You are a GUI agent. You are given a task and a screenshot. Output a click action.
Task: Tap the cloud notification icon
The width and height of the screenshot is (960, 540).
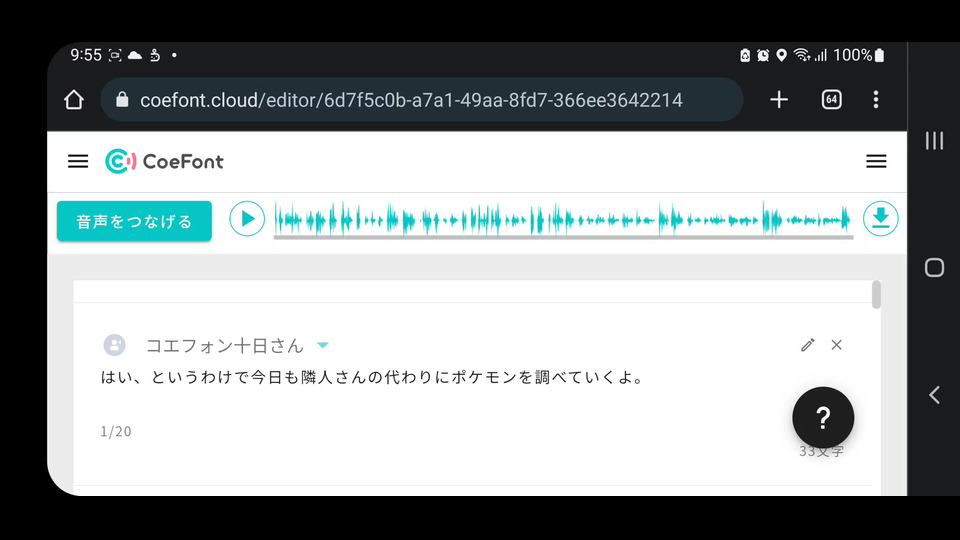(x=135, y=55)
